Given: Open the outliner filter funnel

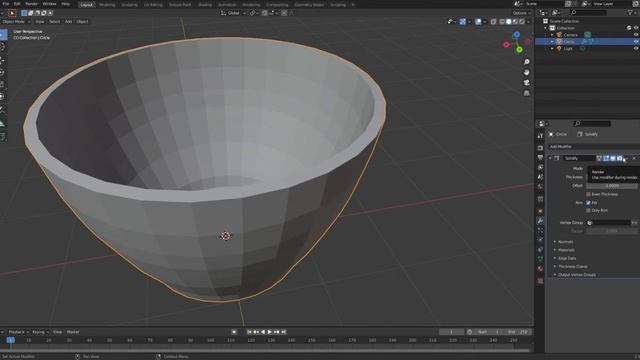Looking at the screenshot, I should pyautogui.click(x=630, y=13).
